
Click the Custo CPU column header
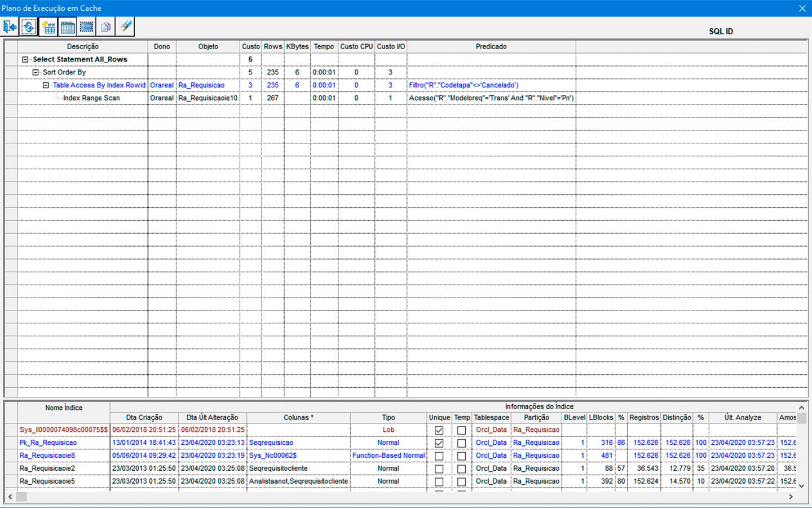click(356, 46)
